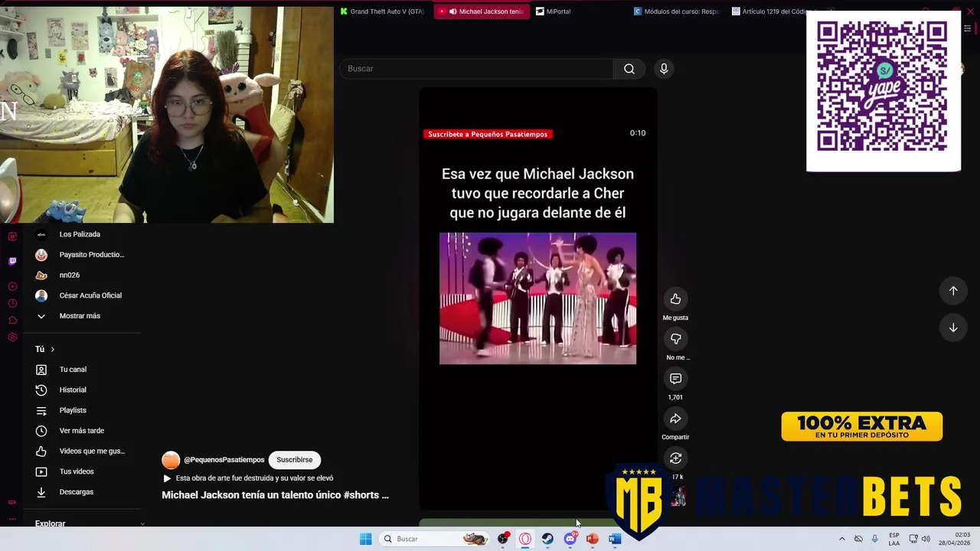Dislike the short with the thumbs-down icon
Screen dimensions: 980x551
(675, 339)
